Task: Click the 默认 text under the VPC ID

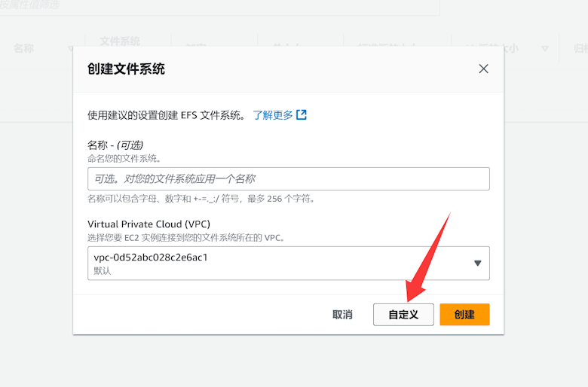Action: pyautogui.click(x=102, y=271)
